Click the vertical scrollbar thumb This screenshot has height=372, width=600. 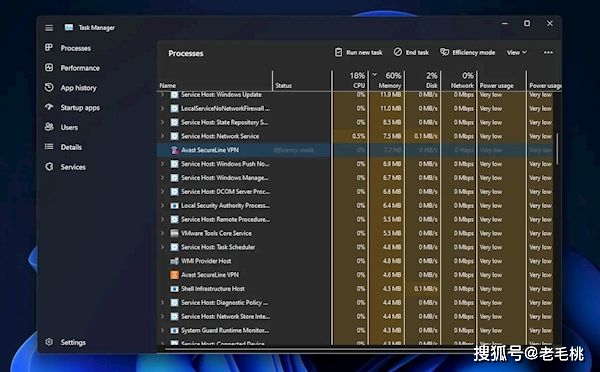557,149
